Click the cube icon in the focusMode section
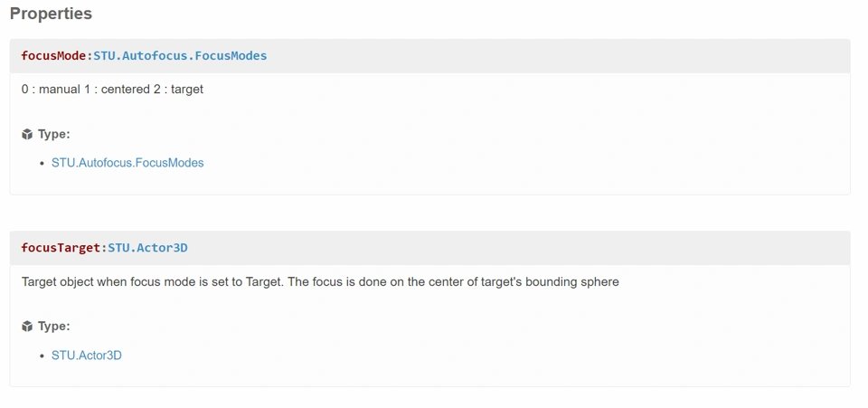 click(x=27, y=134)
